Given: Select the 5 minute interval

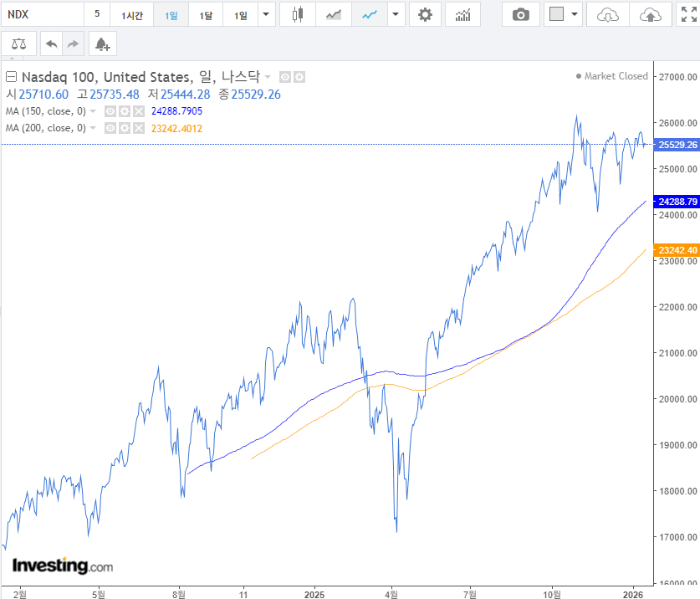Looking at the screenshot, I should pos(97,15).
